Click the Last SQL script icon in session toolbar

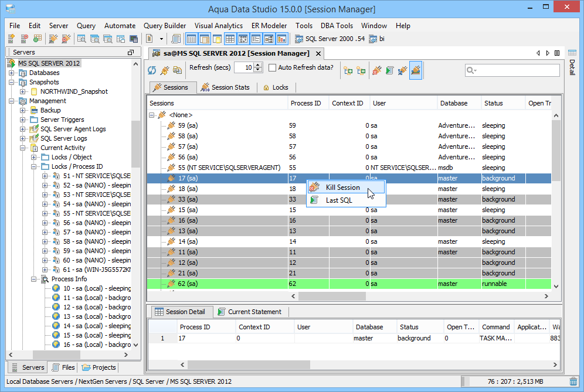pos(389,70)
